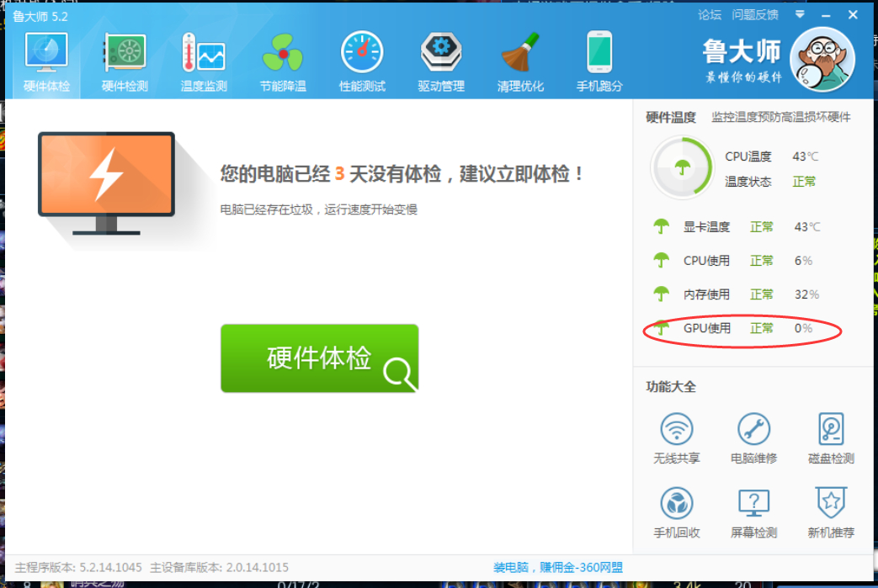
Task: Open 性能测试 benchmark tab
Action: coord(362,62)
